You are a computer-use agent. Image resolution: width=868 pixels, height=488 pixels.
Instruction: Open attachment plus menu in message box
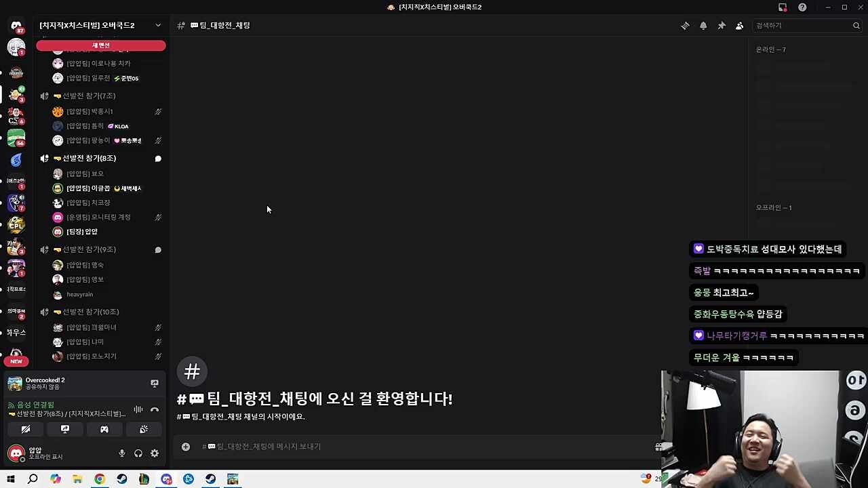(x=186, y=447)
